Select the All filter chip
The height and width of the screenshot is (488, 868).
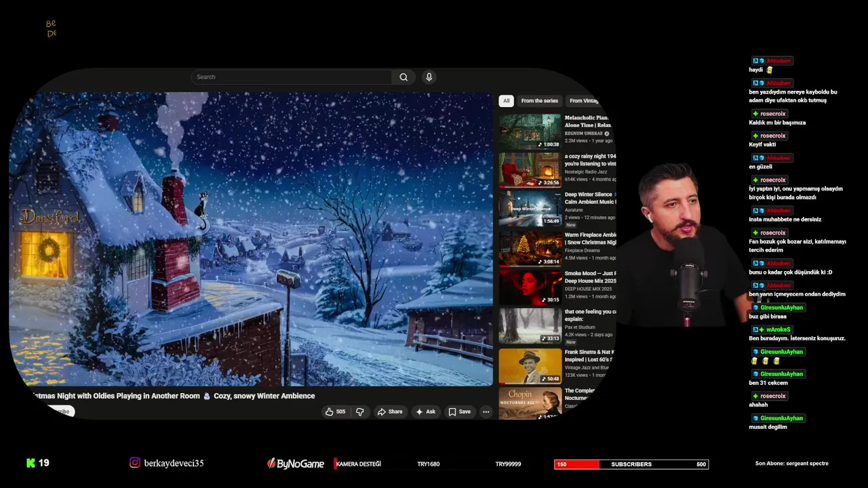506,101
